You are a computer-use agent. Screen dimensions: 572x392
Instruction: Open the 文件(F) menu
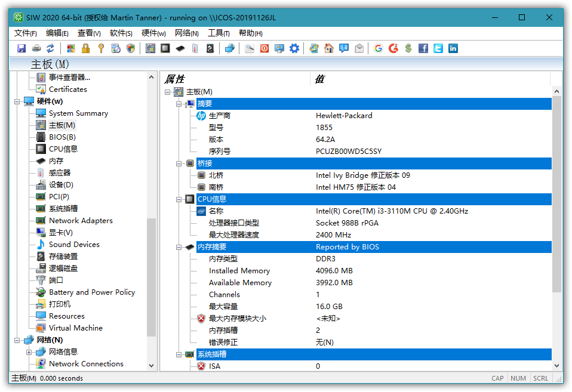tap(24, 33)
